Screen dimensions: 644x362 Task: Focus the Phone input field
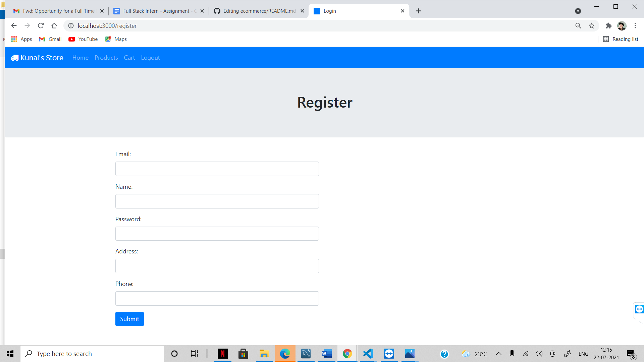tap(217, 299)
